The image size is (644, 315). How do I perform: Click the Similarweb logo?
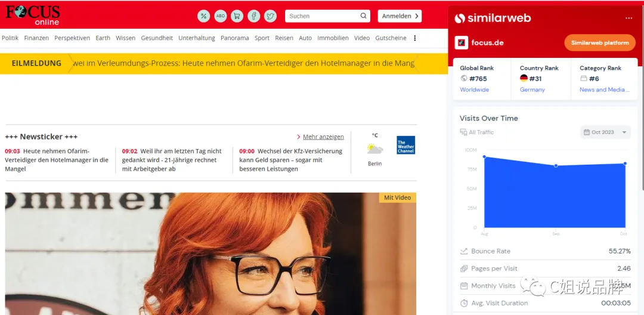click(493, 18)
